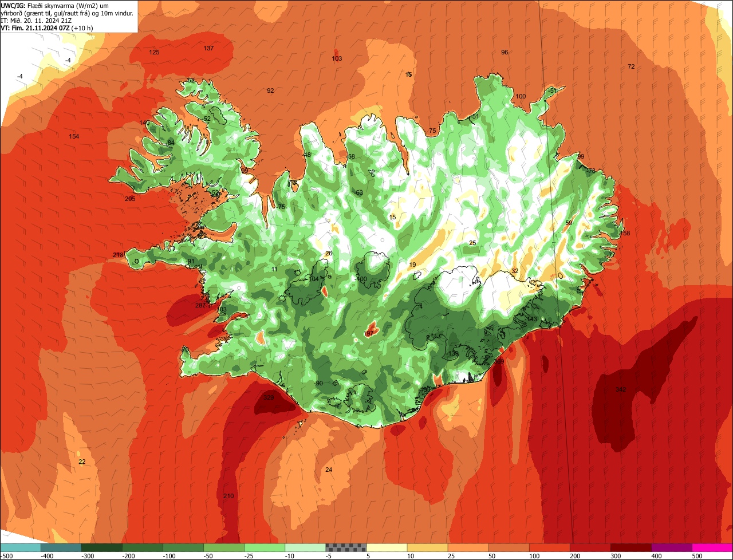Click the map value 22 in the southwest sea
The image size is (733, 560).
click(82, 462)
